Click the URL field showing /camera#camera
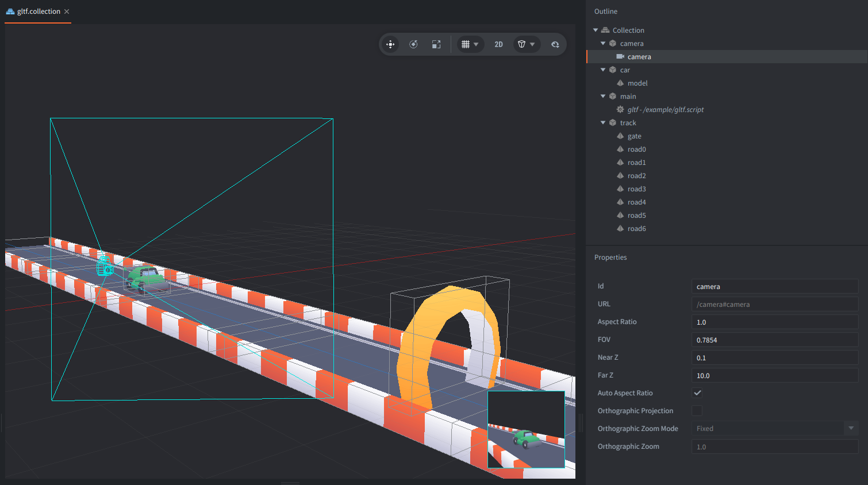The height and width of the screenshot is (485, 868). pyautogui.click(x=775, y=304)
